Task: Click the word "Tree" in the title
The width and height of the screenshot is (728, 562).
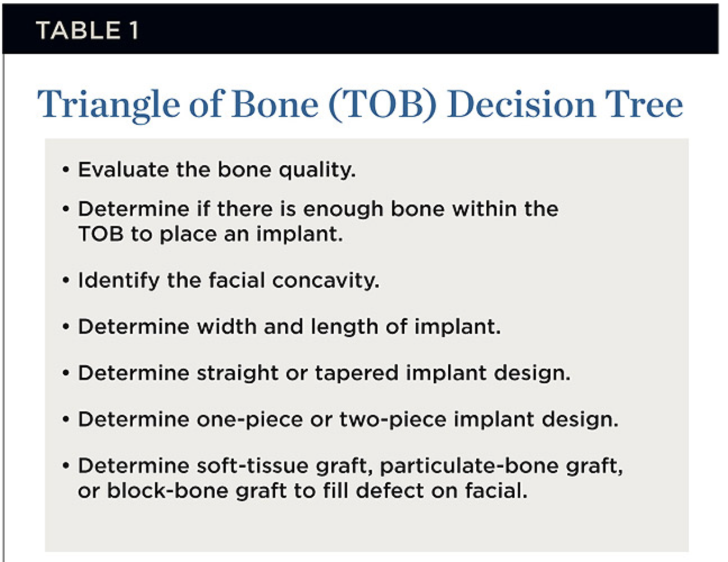Action: (x=644, y=105)
